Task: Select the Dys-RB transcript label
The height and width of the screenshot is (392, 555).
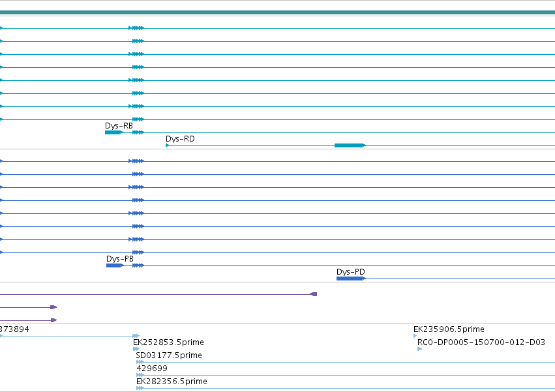Action: pyautogui.click(x=119, y=126)
